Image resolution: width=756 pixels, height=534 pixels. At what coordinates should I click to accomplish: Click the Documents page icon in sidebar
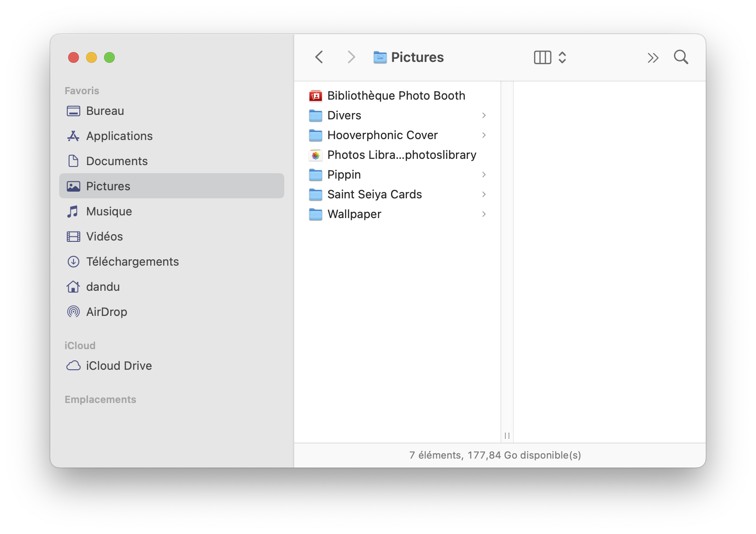coord(74,161)
